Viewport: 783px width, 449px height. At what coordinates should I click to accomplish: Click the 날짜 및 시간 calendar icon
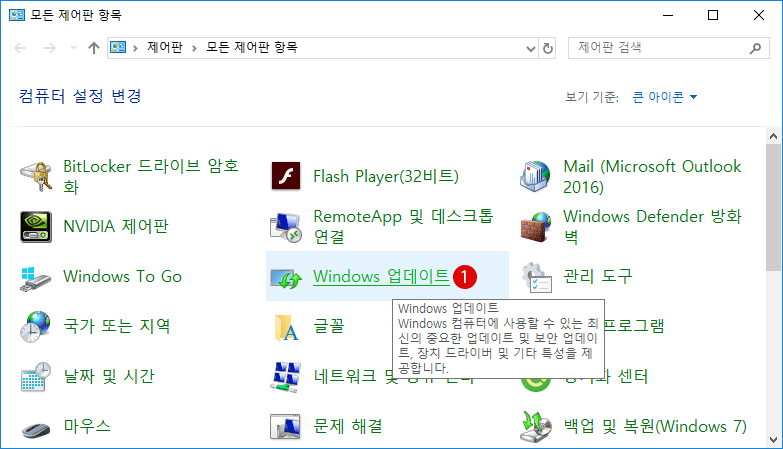pos(36,377)
